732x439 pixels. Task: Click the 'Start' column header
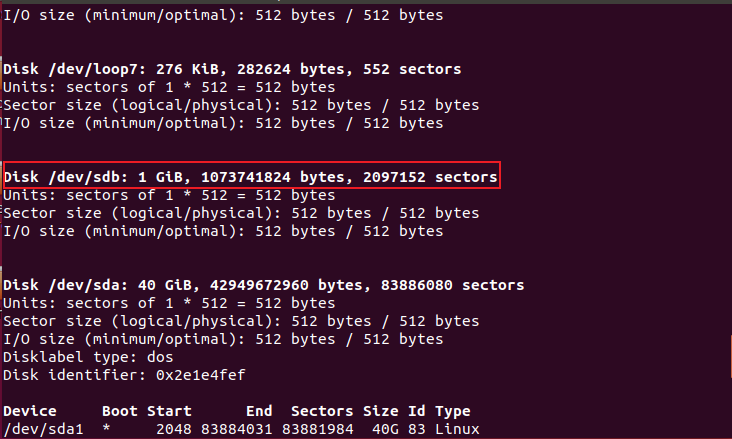170,411
